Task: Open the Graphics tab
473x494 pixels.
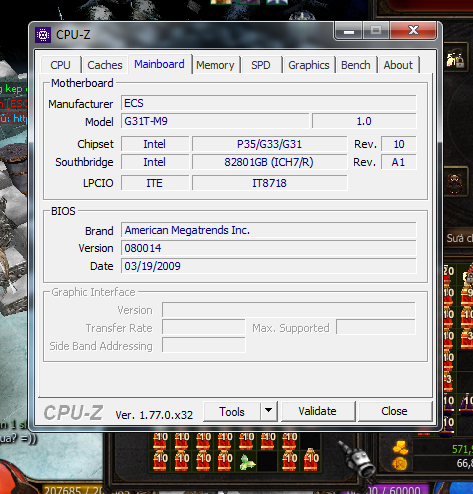Action: 309,65
